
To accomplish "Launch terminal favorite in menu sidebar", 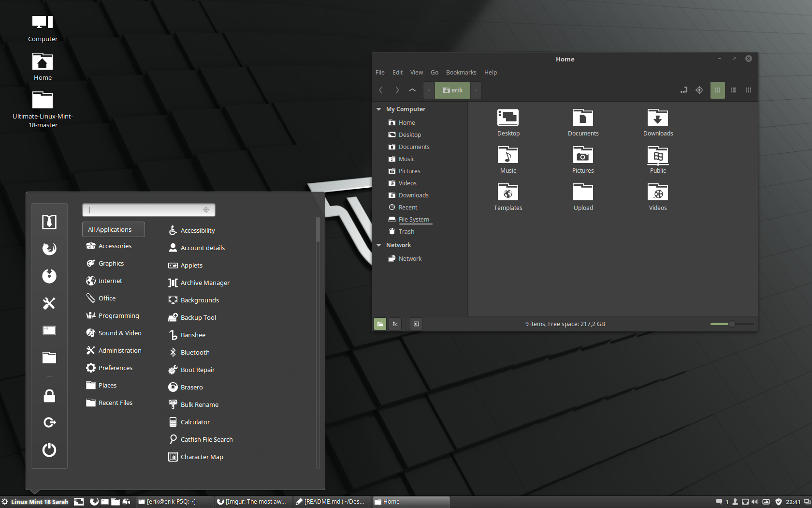I will [49, 330].
